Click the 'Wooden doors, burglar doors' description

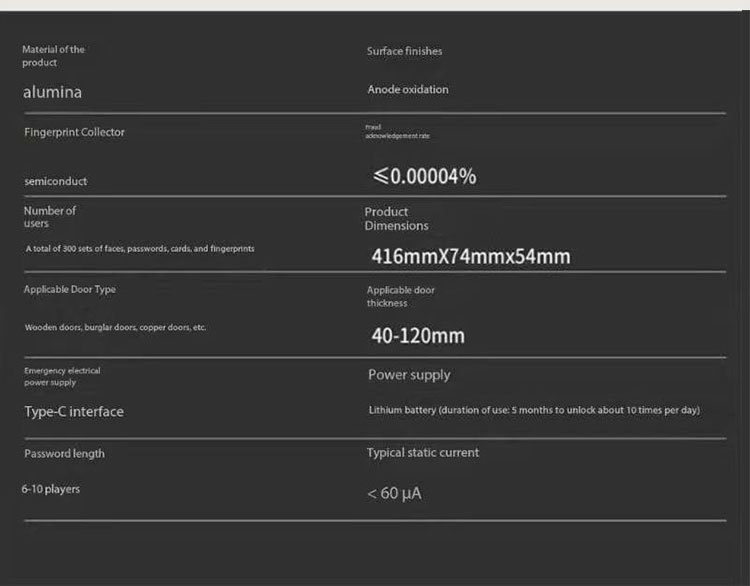click(x=115, y=328)
